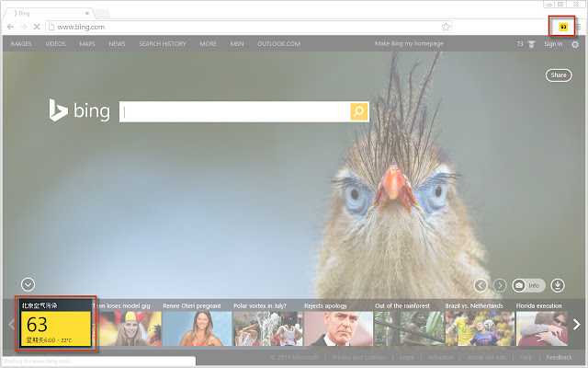Open the VIDEOS menu item
588x368 pixels.
tap(55, 44)
